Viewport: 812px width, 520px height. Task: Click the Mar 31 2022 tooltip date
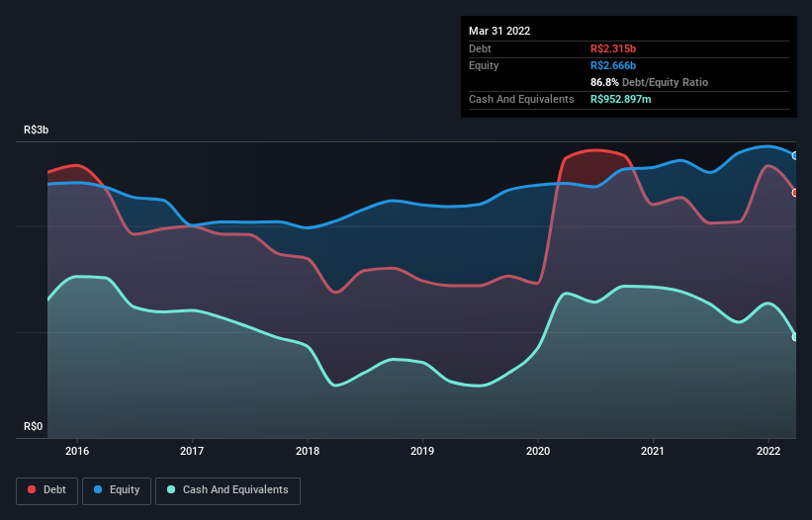tap(499, 31)
